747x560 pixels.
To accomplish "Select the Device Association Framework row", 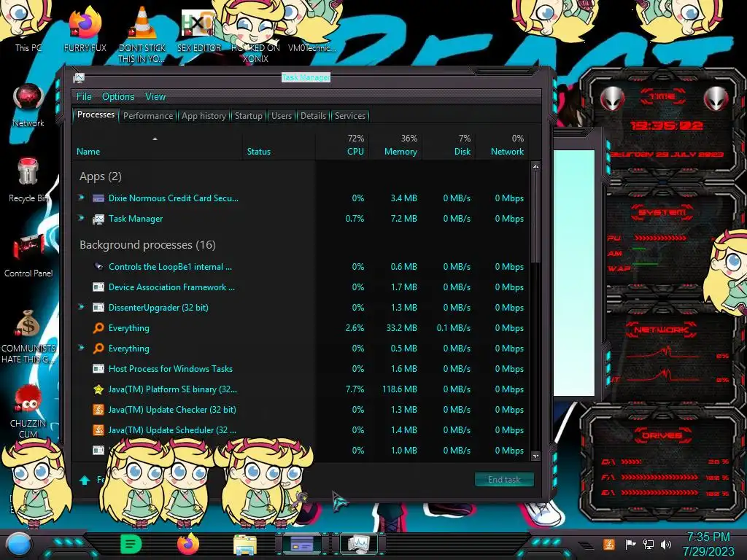I will pos(301,287).
